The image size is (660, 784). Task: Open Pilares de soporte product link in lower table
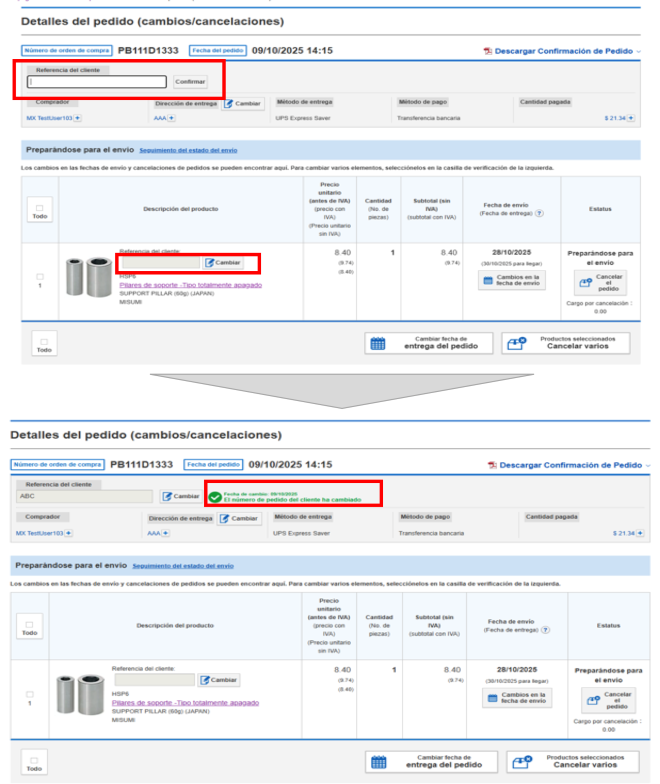click(185, 703)
